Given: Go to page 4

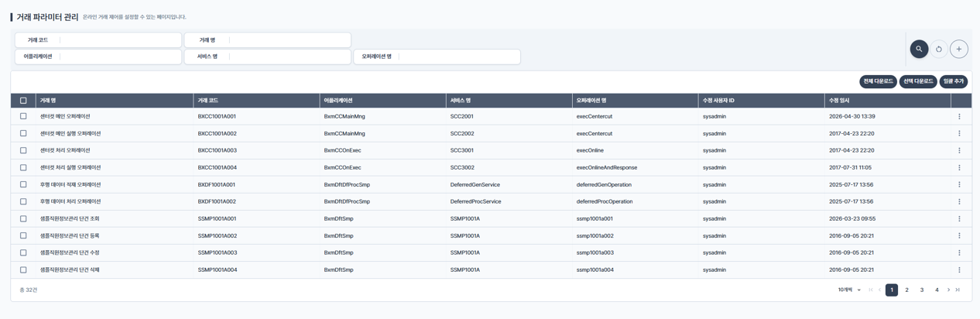Looking at the screenshot, I should (x=937, y=290).
